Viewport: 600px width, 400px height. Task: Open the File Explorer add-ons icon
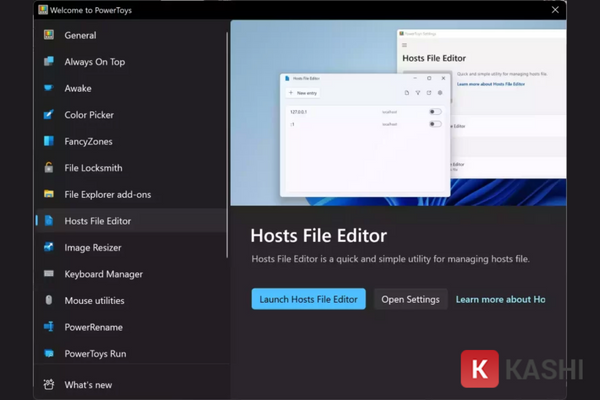click(x=48, y=194)
